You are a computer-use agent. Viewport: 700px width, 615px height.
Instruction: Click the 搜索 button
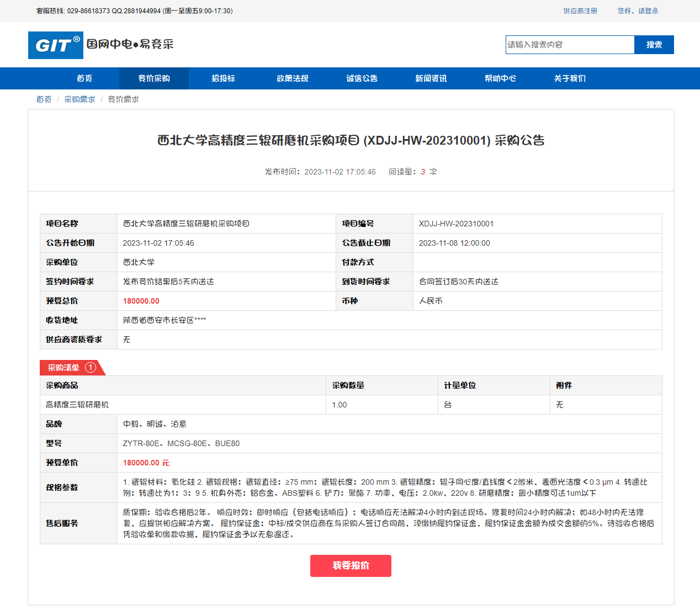[654, 45]
